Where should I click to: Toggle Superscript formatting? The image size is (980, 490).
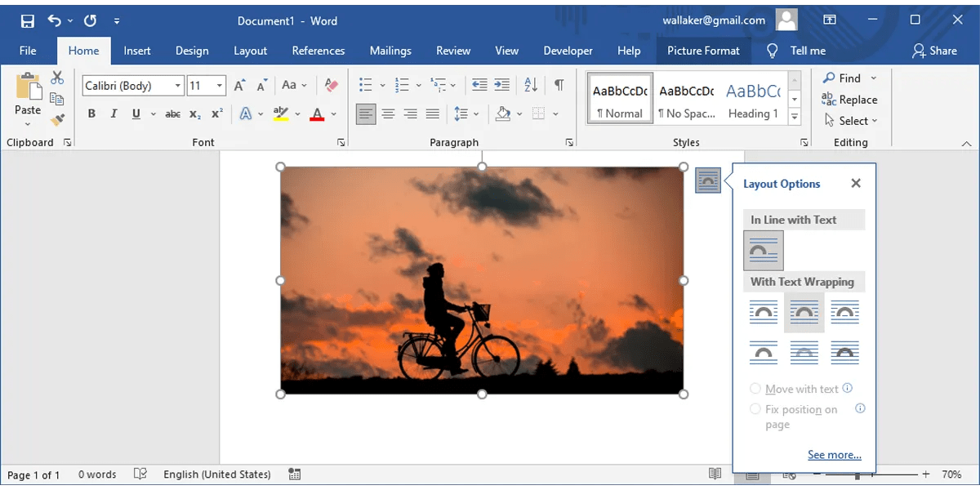217,114
